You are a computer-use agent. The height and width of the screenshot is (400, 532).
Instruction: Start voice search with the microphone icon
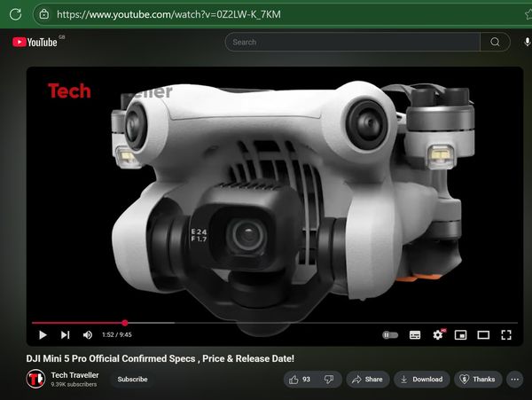pyautogui.click(x=527, y=42)
